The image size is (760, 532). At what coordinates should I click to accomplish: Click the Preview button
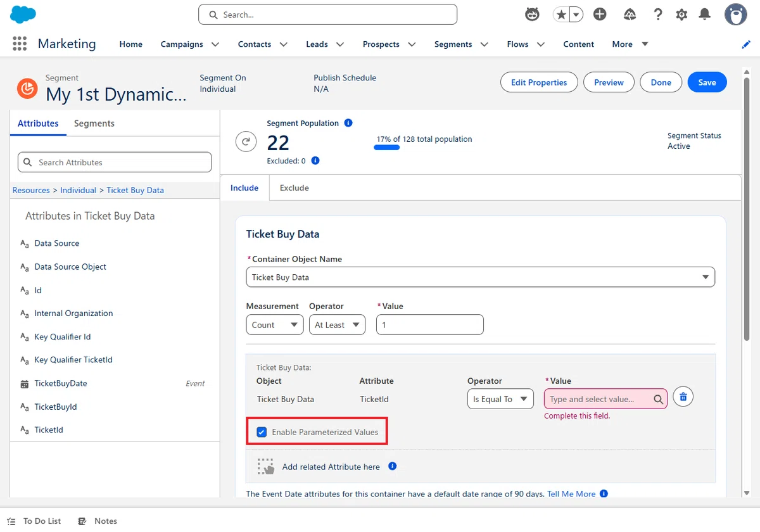[x=609, y=82]
